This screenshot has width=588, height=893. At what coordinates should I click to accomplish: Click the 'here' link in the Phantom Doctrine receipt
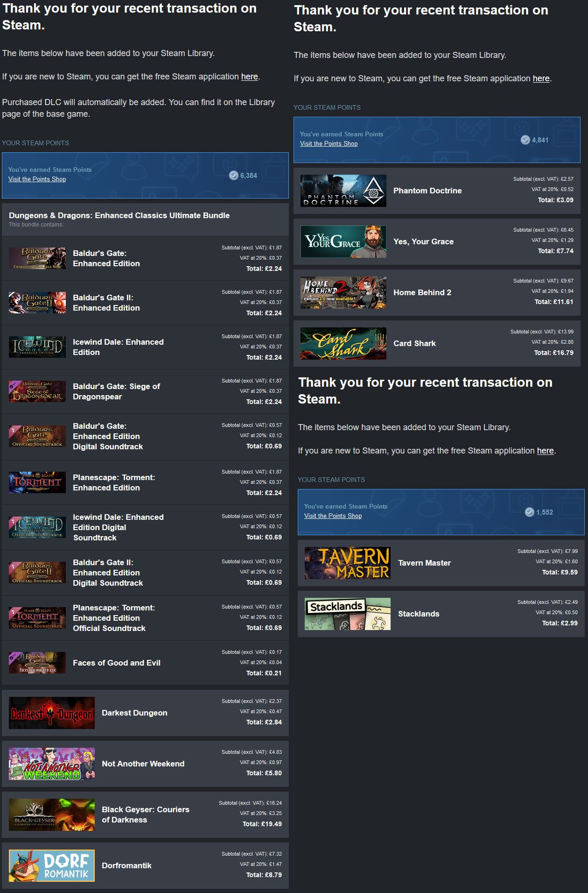click(x=541, y=78)
